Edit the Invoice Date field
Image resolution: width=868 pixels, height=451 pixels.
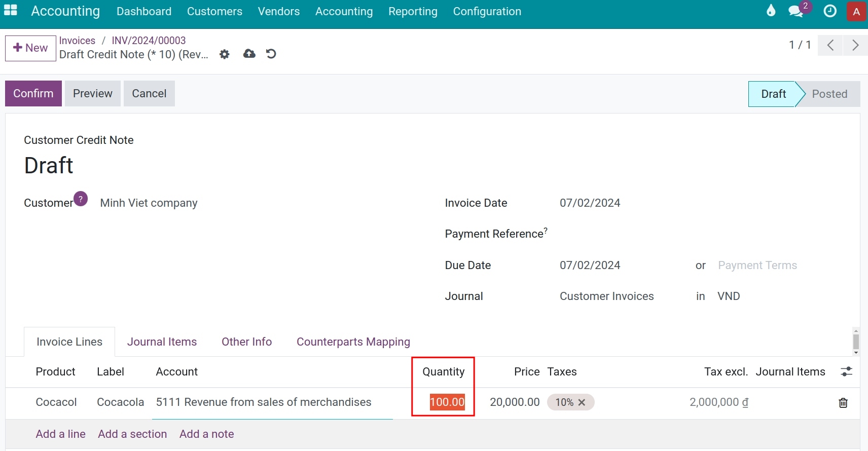(590, 203)
